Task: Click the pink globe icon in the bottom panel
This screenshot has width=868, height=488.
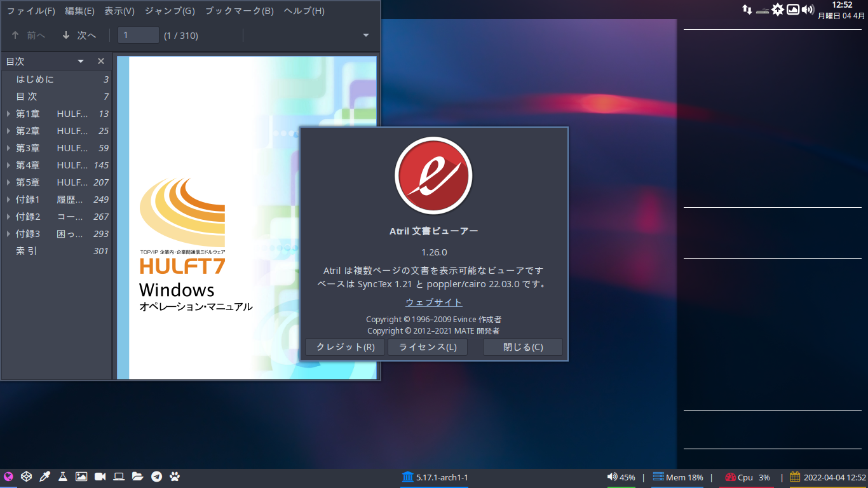Action: click(8, 477)
